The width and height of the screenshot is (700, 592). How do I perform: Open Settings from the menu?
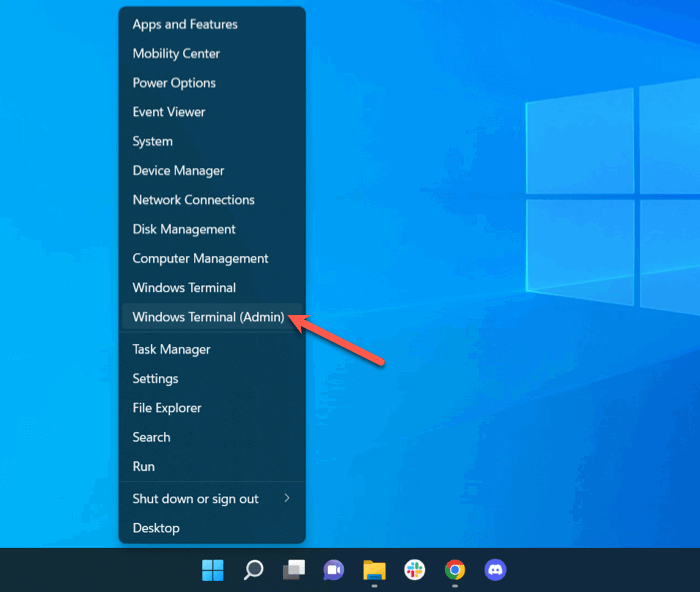(212, 379)
